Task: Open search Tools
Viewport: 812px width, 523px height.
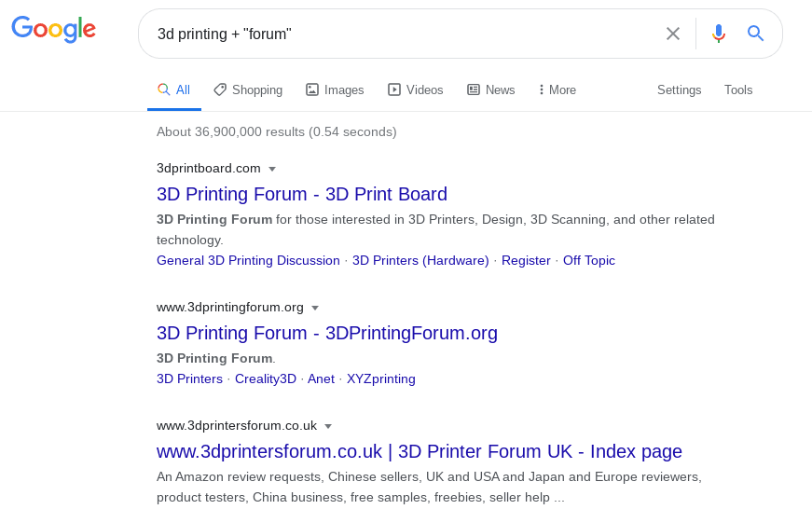Action: [x=738, y=90]
